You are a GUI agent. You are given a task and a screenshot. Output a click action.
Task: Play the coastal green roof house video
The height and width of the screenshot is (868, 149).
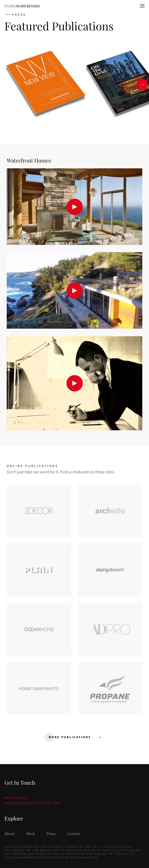coord(74,290)
